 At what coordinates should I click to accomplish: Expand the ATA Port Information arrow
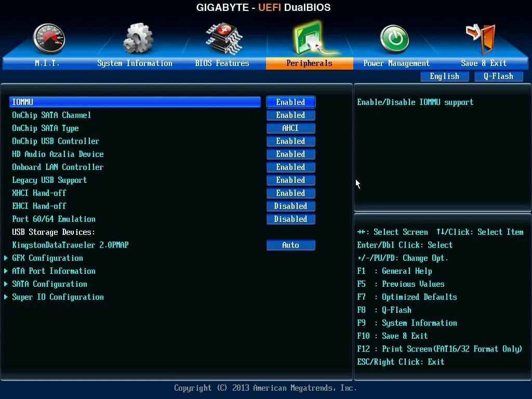coord(6,271)
